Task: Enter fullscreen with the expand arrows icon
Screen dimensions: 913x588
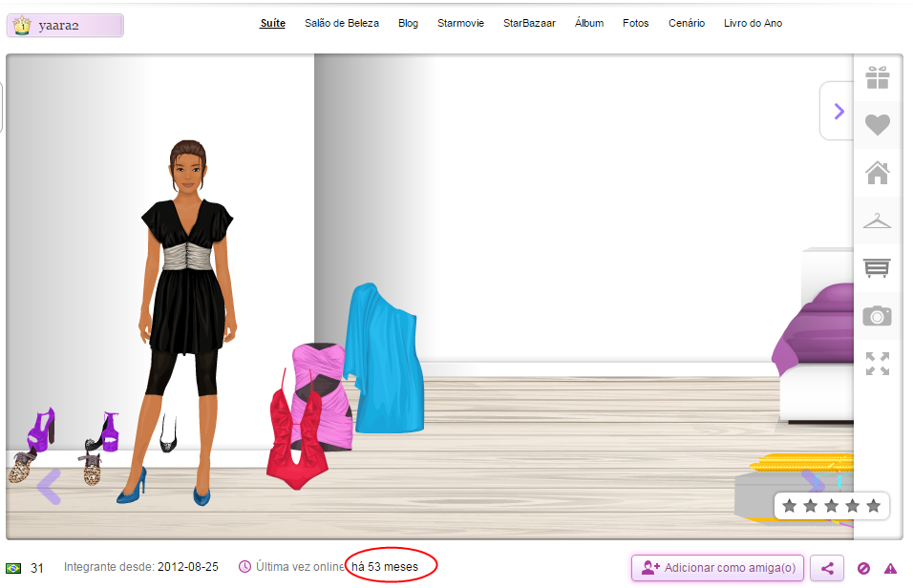Action: 877,365
